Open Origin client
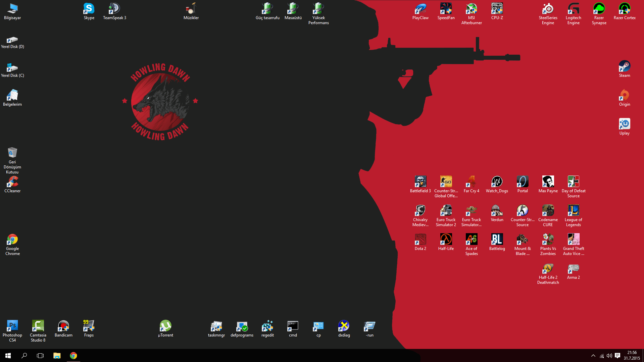The height and width of the screenshot is (362, 644). pyautogui.click(x=625, y=96)
